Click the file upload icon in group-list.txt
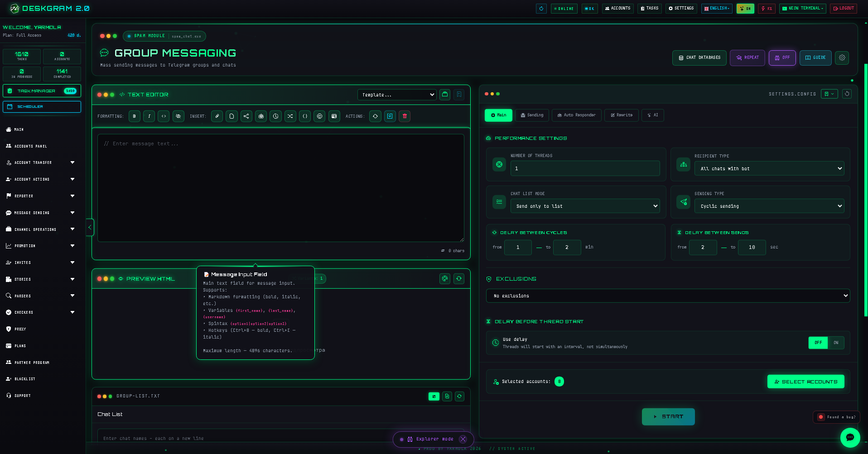868x454 pixels. [x=447, y=397]
